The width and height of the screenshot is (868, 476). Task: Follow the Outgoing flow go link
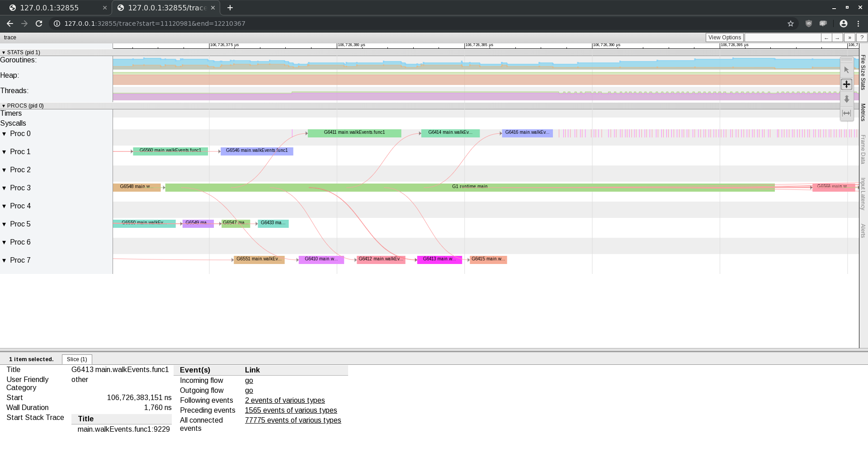click(249, 391)
